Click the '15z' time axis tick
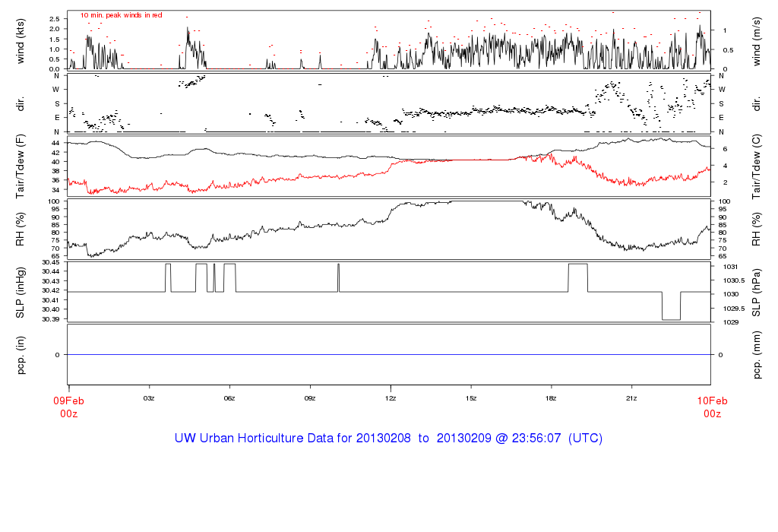This screenshot has width=778, height=532. tap(471, 398)
